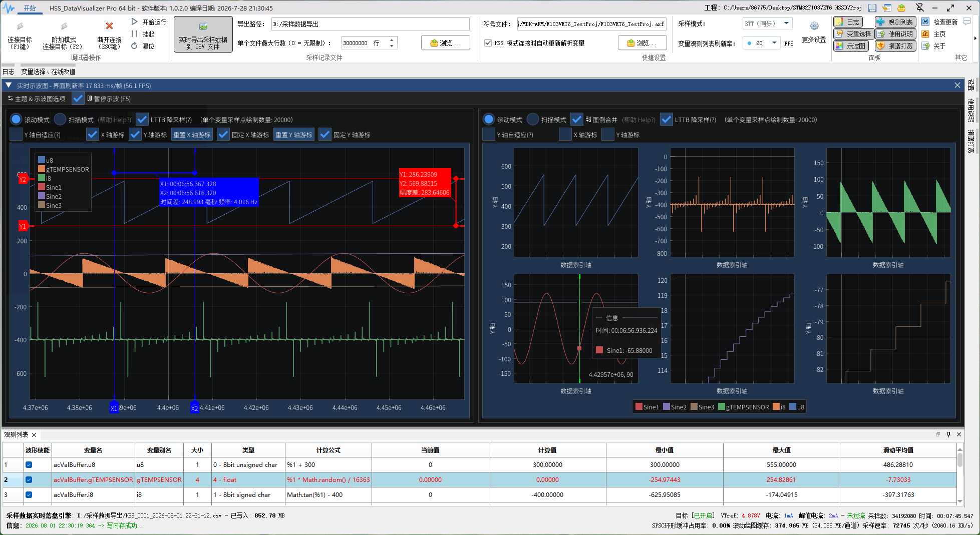
Task: Start running with the play icon
Action: (x=134, y=22)
